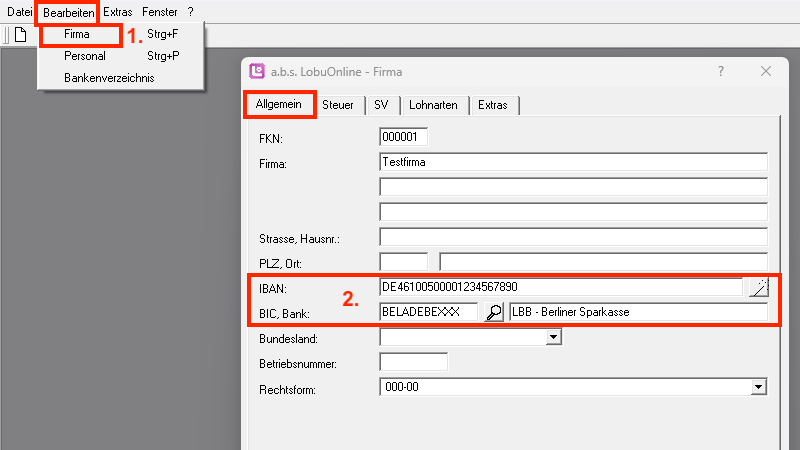Click the LobuOnline dialog title icon
The image size is (800, 450).
258,72
